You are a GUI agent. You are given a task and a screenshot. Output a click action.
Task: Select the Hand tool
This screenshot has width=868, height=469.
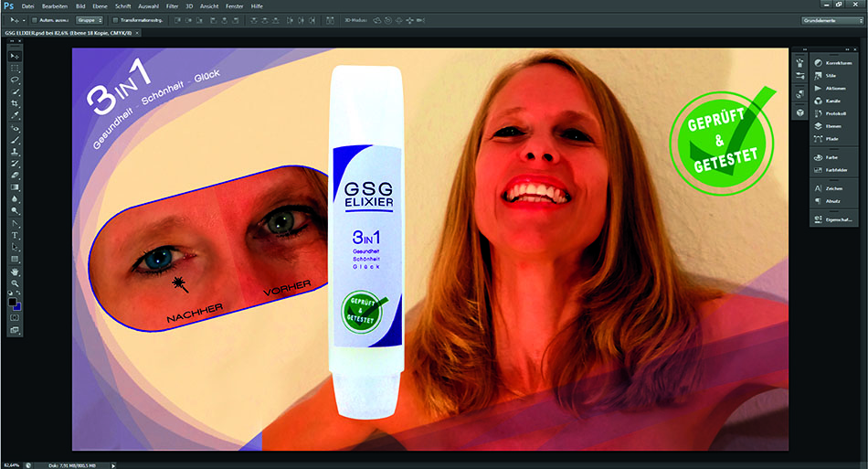tap(15, 272)
